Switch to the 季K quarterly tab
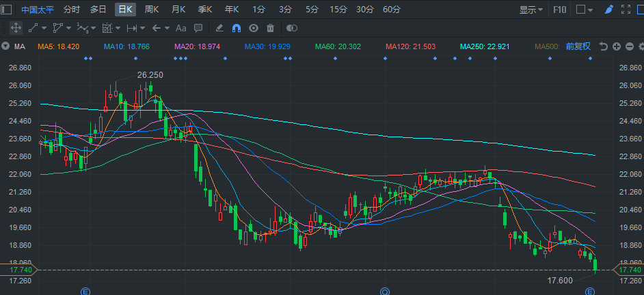644x295 pixels. [205, 9]
